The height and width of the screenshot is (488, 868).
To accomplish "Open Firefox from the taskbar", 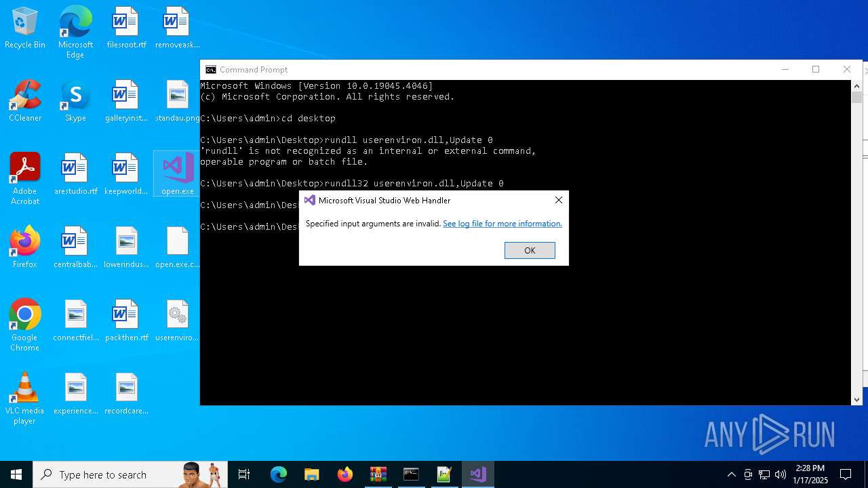I will [344, 474].
